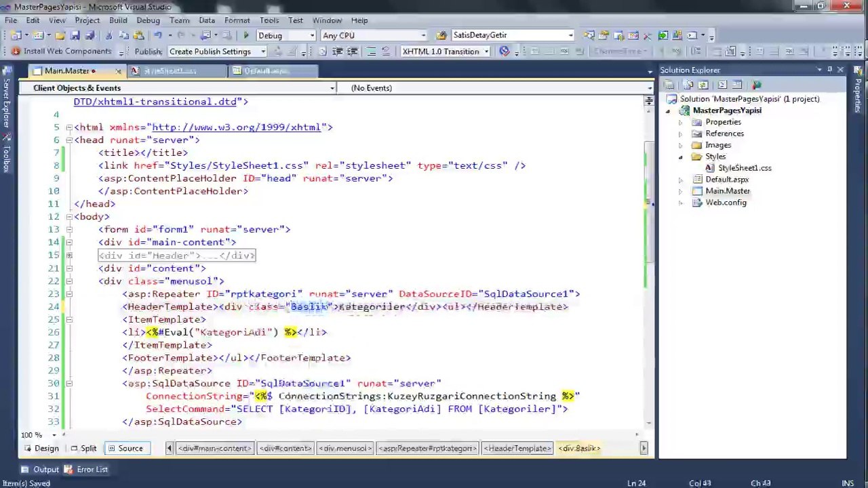This screenshot has height=488, width=868.
Task: Toggle auto-hide pin on Solution Explorer
Action: point(829,70)
